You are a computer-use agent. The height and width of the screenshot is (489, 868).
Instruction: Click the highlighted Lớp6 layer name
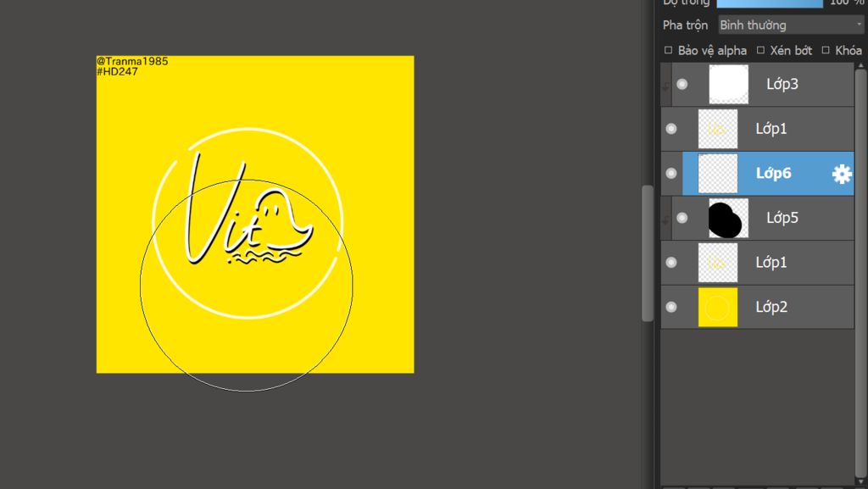click(773, 173)
